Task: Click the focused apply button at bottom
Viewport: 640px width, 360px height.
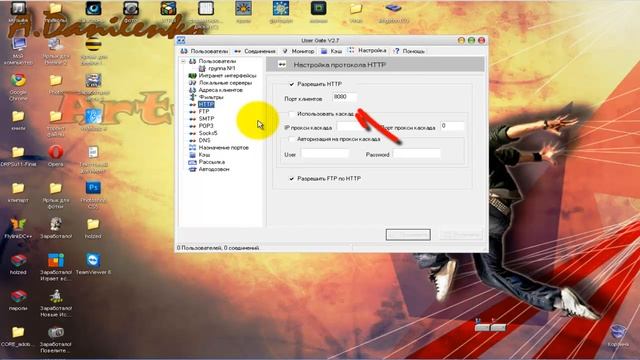Action: pos(408,235)
